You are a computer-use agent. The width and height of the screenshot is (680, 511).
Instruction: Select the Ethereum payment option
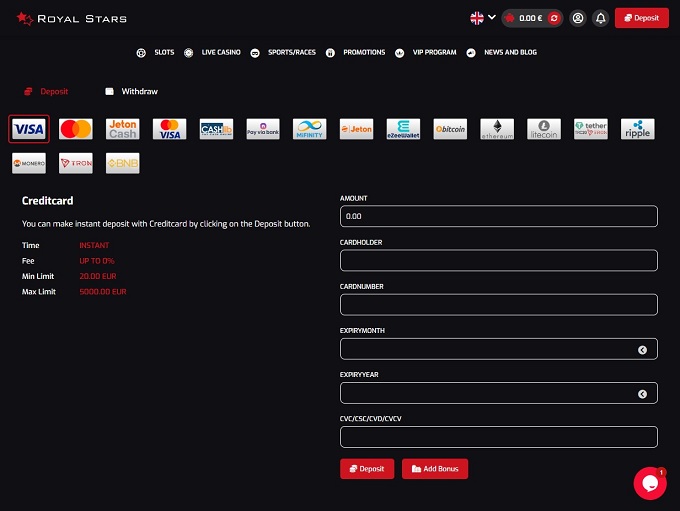click(497, 129)
